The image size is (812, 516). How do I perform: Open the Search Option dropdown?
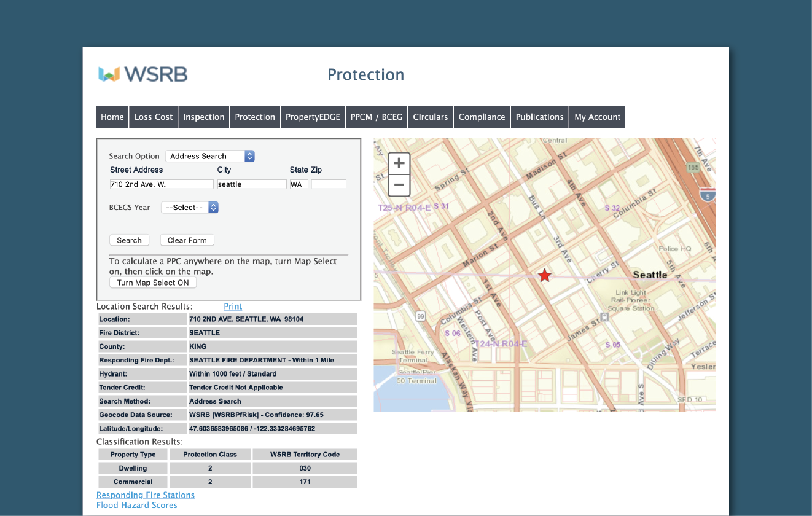(210, 156)
